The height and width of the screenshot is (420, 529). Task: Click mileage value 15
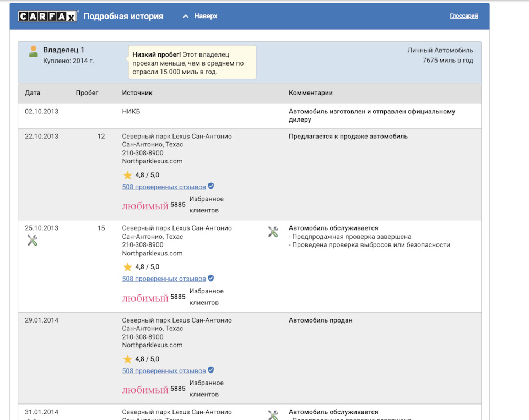pyautogui.click(x=101, y=228)
